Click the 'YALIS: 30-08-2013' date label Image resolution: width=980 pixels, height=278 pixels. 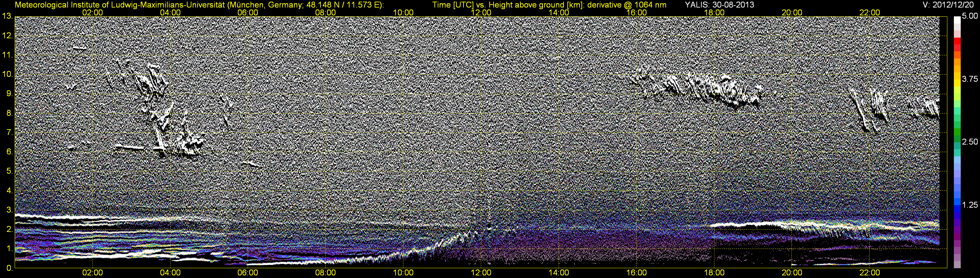719,5
